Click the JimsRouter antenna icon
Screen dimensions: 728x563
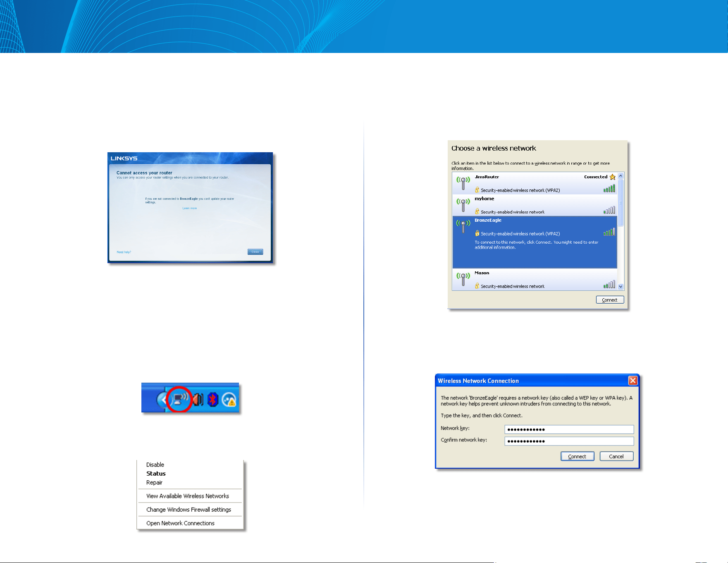[x=463, y=182]
